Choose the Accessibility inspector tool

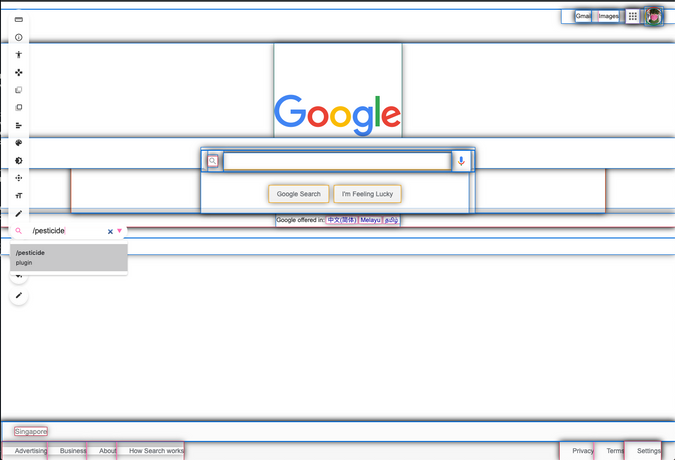click(19, 55)
